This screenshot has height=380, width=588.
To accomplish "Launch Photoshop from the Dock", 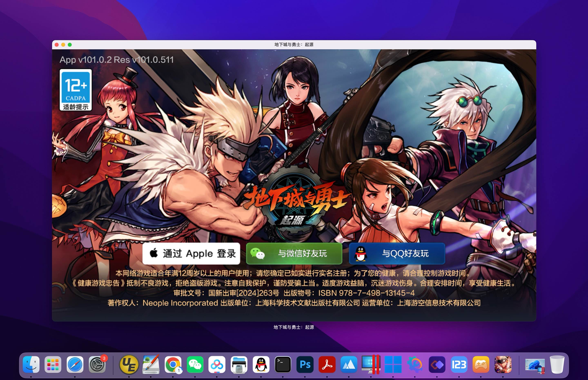I will click(305, 364).
